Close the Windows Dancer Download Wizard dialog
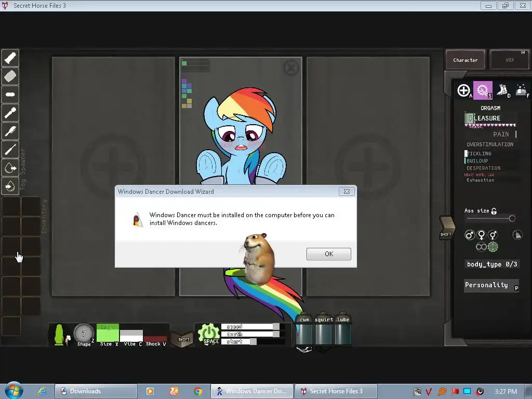The image size is (532, 399). [x=347, y=191]
